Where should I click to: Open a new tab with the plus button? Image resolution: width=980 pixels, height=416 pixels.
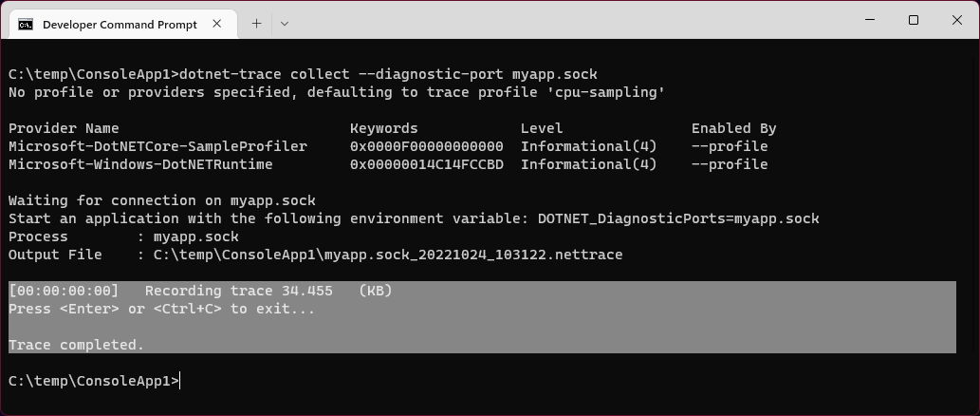coord(256,24)
